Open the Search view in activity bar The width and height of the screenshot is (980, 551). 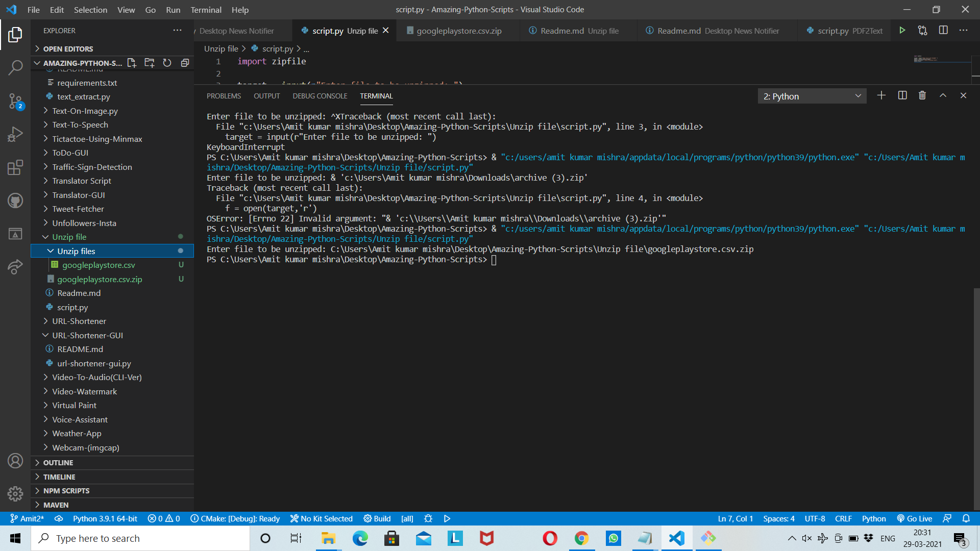(x=15, y=67)
